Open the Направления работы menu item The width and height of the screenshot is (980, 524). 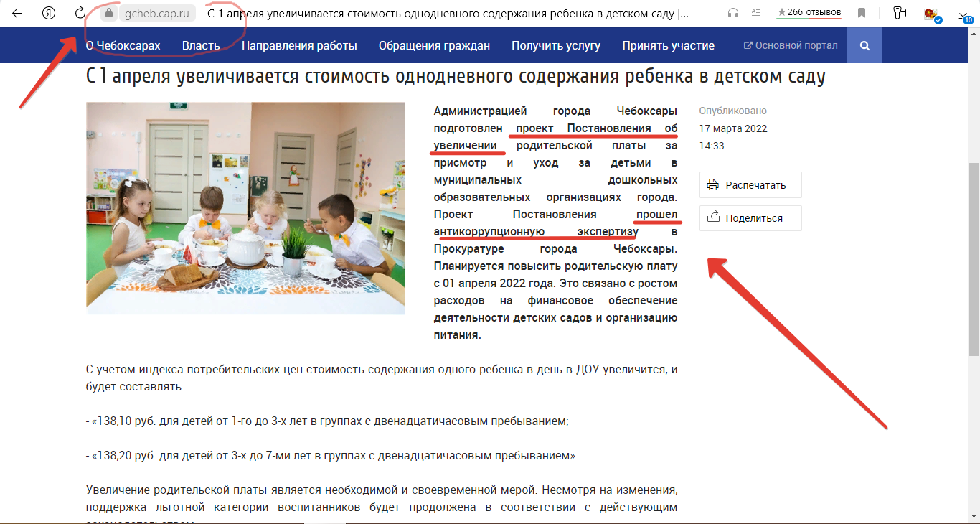[x=299, y=45]
